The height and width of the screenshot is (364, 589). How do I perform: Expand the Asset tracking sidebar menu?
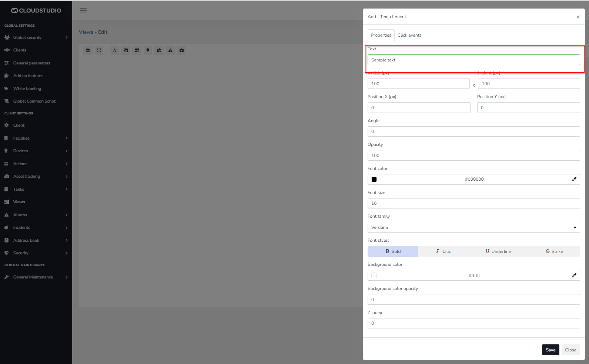point(36,177)
